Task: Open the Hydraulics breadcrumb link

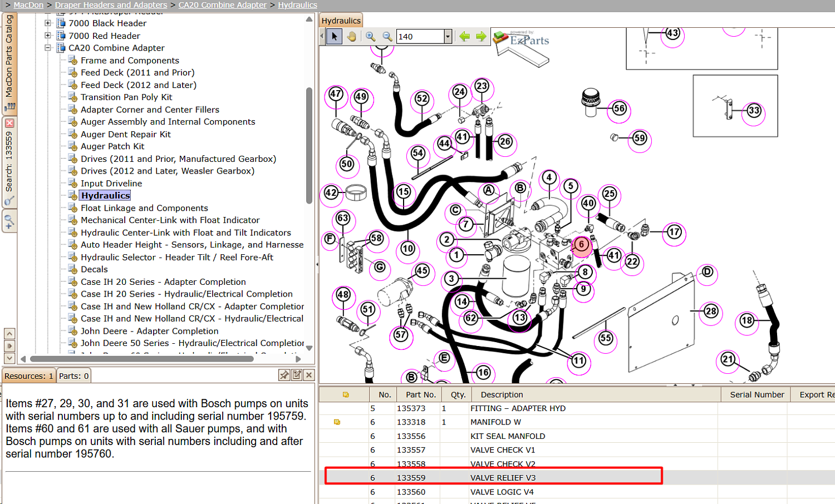Action: [x=298, y=5]
